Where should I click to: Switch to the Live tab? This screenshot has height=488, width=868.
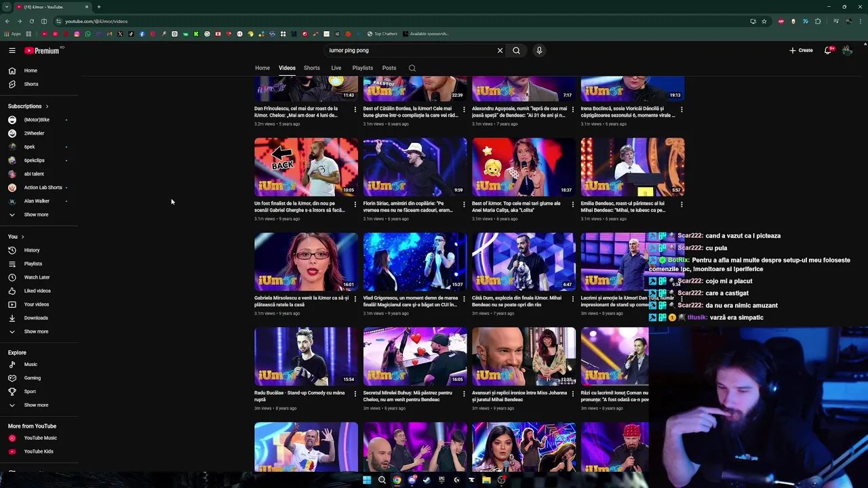tap(336, 68)
